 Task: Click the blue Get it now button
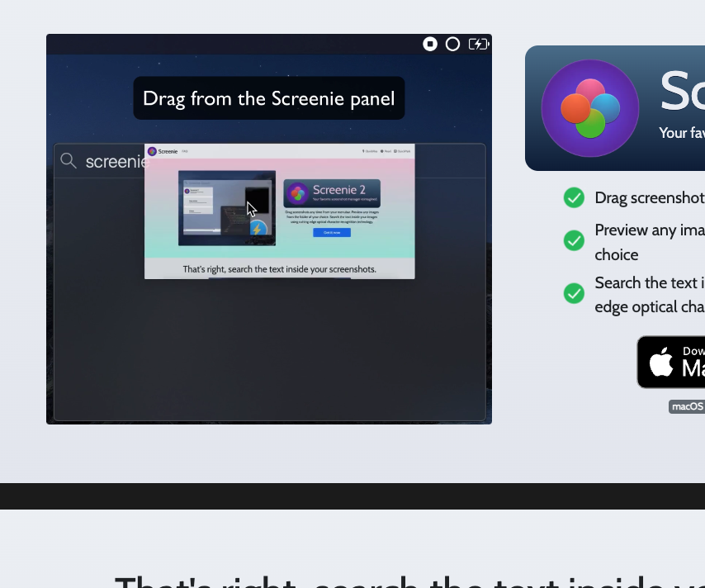click(x=332, y=233)
